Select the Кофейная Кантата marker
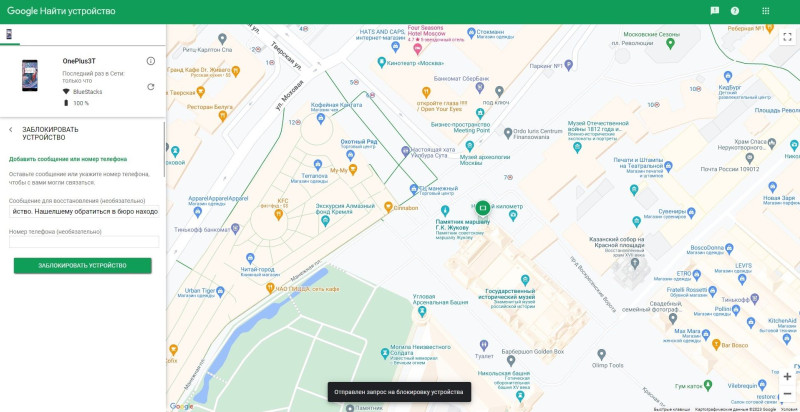The width and height of the screenshot is (800, 412). click(x=320, y=119)
